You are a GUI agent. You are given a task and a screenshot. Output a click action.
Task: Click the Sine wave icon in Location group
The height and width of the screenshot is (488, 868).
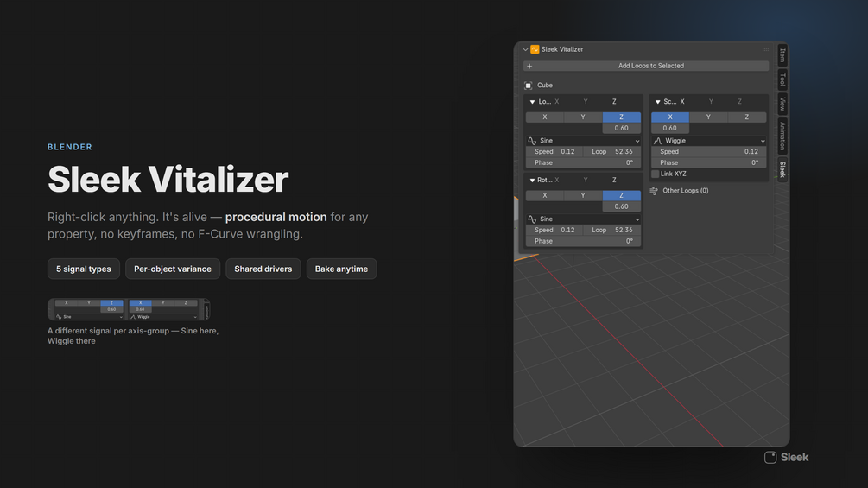[532, 141]
